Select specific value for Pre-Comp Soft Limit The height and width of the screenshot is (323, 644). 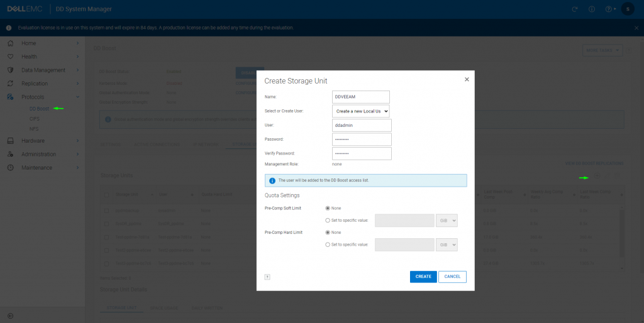[328, 220]
